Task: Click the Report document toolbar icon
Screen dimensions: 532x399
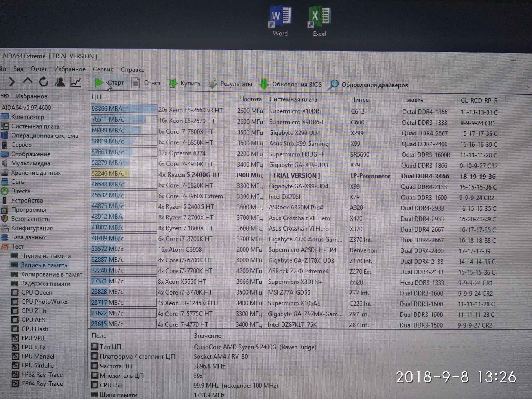Action: pyautogui.click(x=135, y=83)
